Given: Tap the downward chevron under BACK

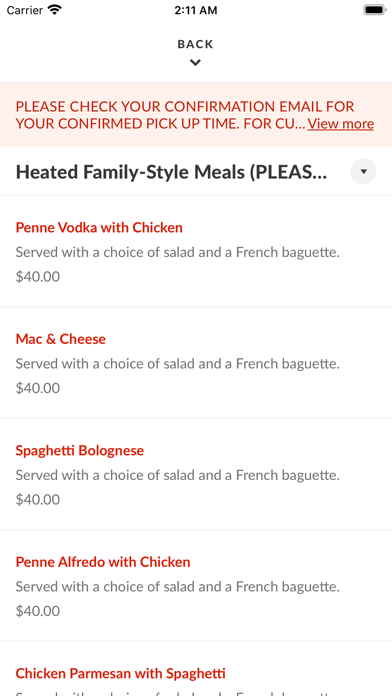Looking at the screenshot, I should (195, 63).
